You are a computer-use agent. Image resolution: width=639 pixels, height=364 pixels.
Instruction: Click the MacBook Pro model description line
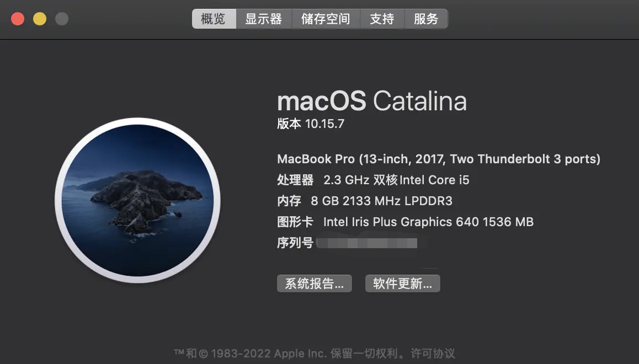coord(438,159)
